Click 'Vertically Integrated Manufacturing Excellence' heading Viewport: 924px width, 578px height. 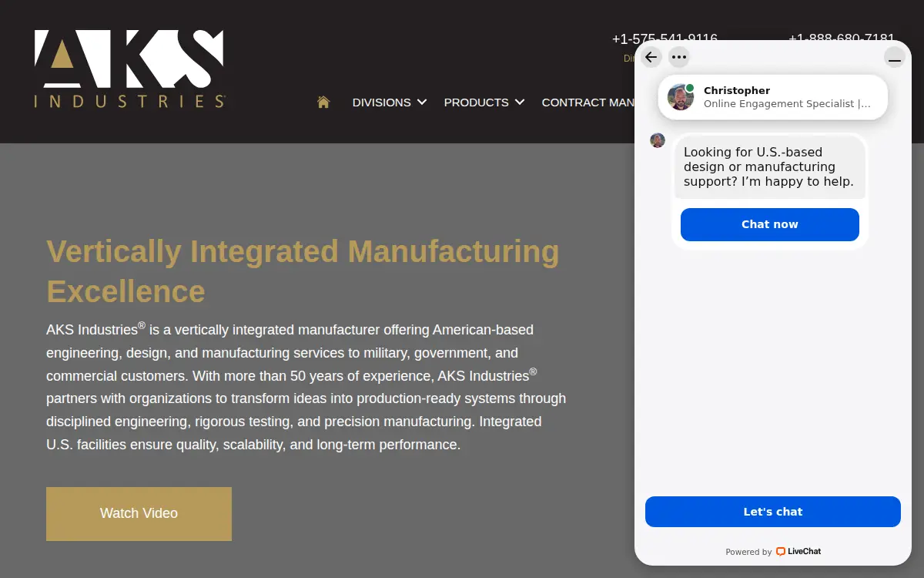coord(303,271)
